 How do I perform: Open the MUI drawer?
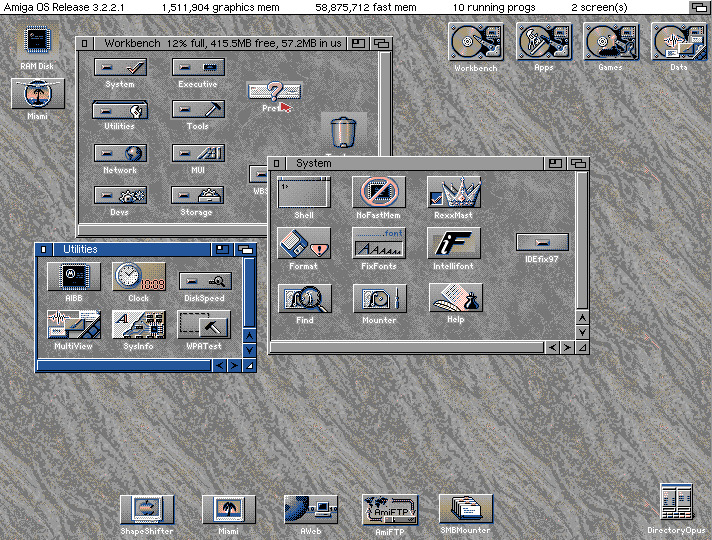point(198,153)
